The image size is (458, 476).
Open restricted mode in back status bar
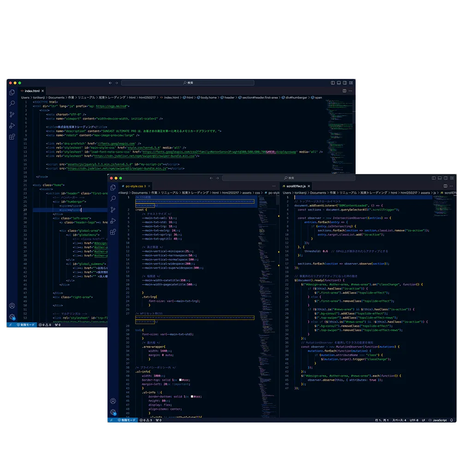pyautogui.click(x=26, y=325)
